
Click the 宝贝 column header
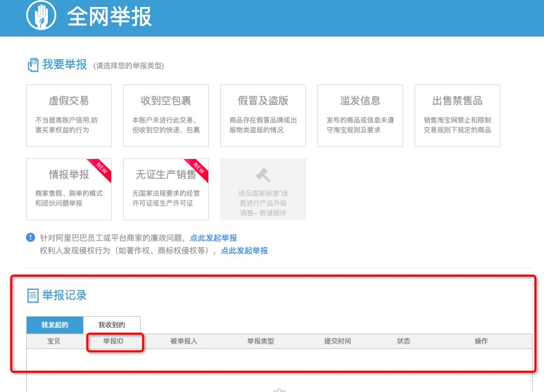(x=53, y=341)
